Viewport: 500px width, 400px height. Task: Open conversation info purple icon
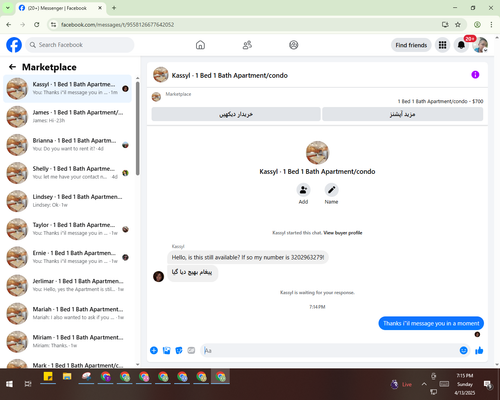475,75
